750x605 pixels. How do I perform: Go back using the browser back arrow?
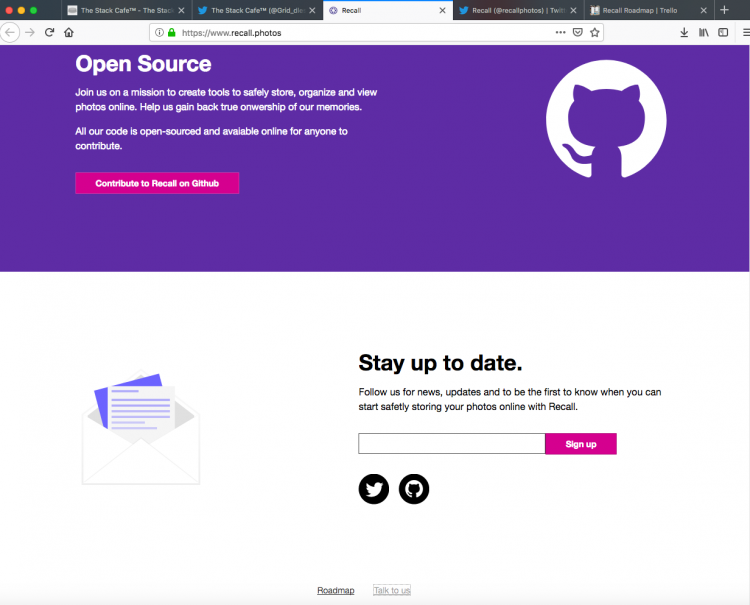[x=10, y=33]
